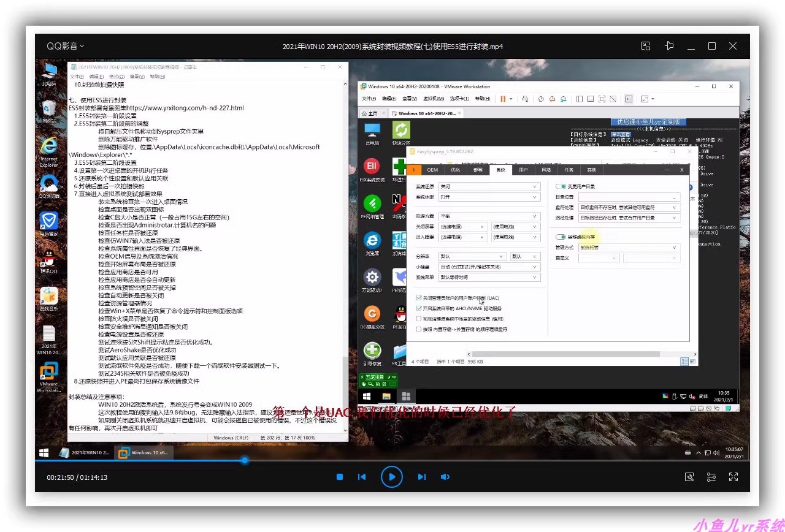Viewport: 785px width, 532px height.
Task: Uncheck the AHCI/NVME driver service checkbox
Action: coord(418,308)
